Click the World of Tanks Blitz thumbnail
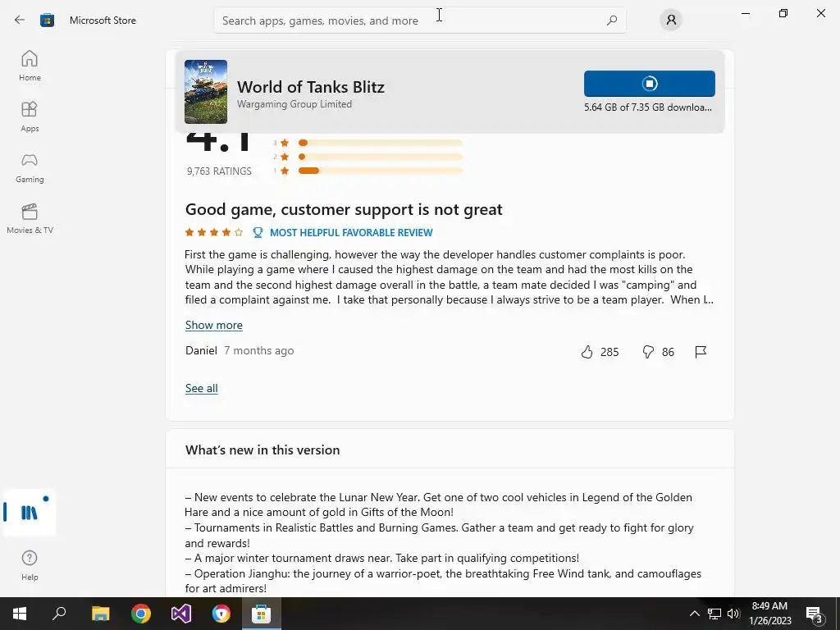The image size is (840, 630). (206, 92)
